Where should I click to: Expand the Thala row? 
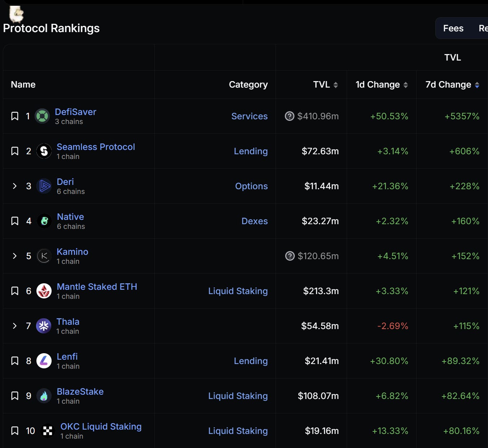click(x=15, y=326)
